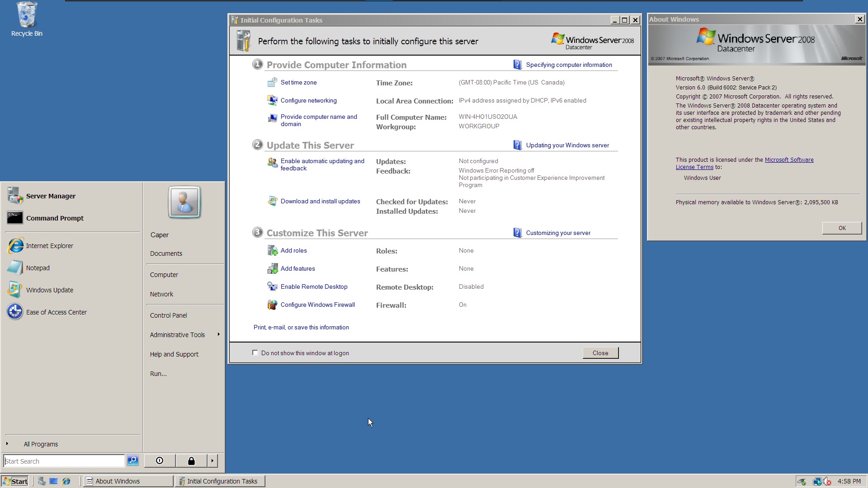Open Configure Windows Firewall
This screenshot has width=868, height=488.
(x=317, y=304)
